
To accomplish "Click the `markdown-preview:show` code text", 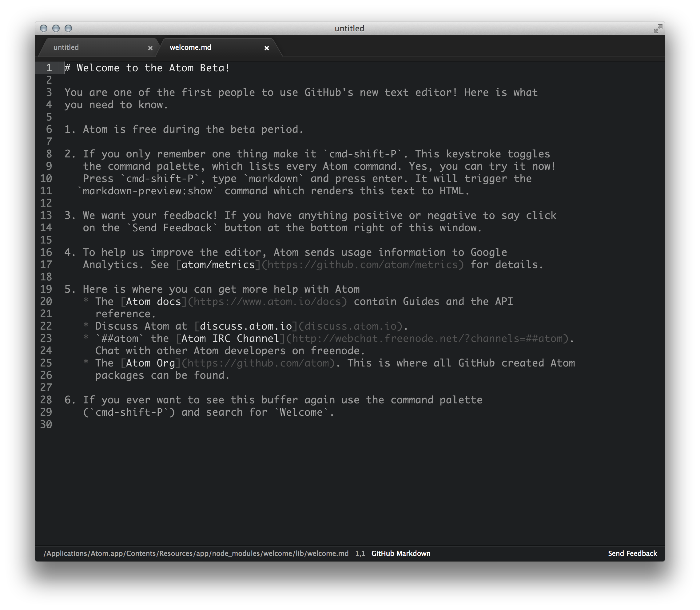I will pos(147,191).
